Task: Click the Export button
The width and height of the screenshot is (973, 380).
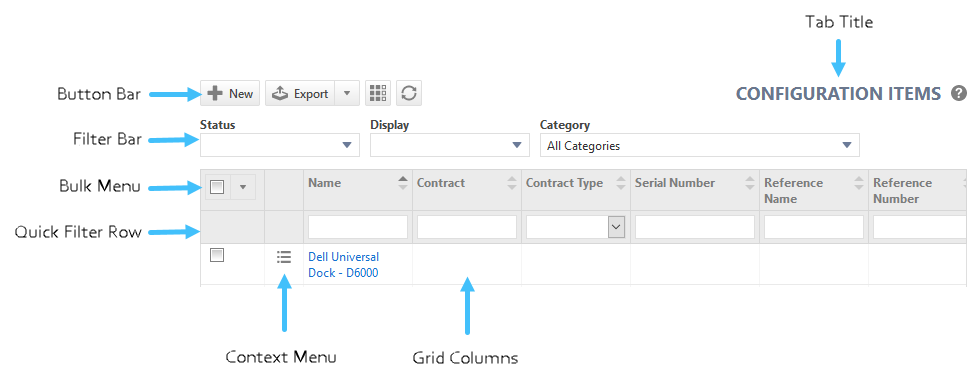Action: point(300,94)
